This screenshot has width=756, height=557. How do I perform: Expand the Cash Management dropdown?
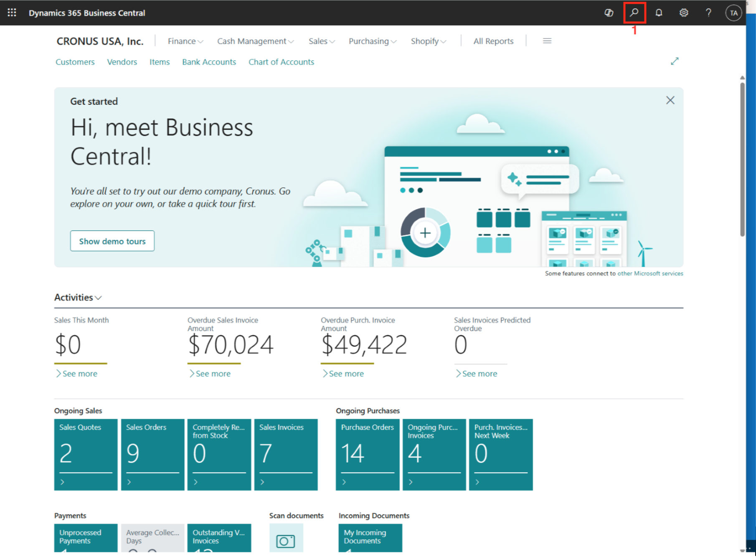point(255,41)
